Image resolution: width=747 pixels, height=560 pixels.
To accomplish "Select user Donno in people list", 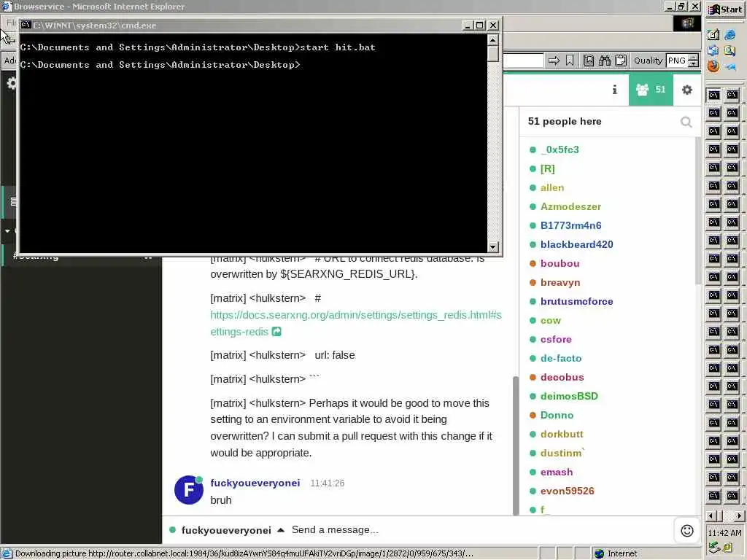I will [x=557, y=415].
